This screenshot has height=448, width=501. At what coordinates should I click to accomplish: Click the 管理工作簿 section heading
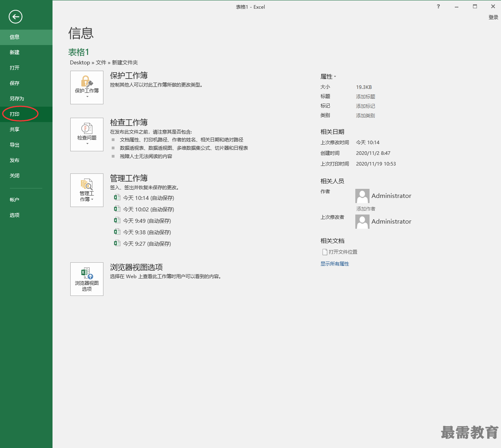tap(129, 178)
